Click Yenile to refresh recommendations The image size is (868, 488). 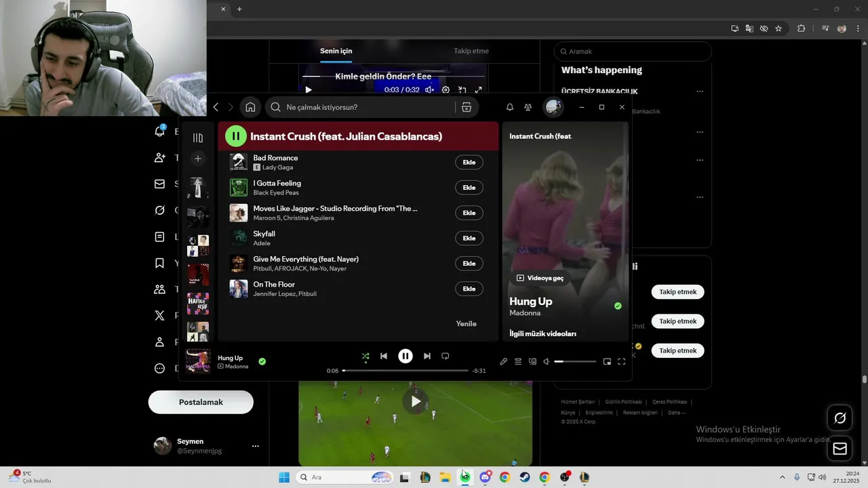click(467, 324)
